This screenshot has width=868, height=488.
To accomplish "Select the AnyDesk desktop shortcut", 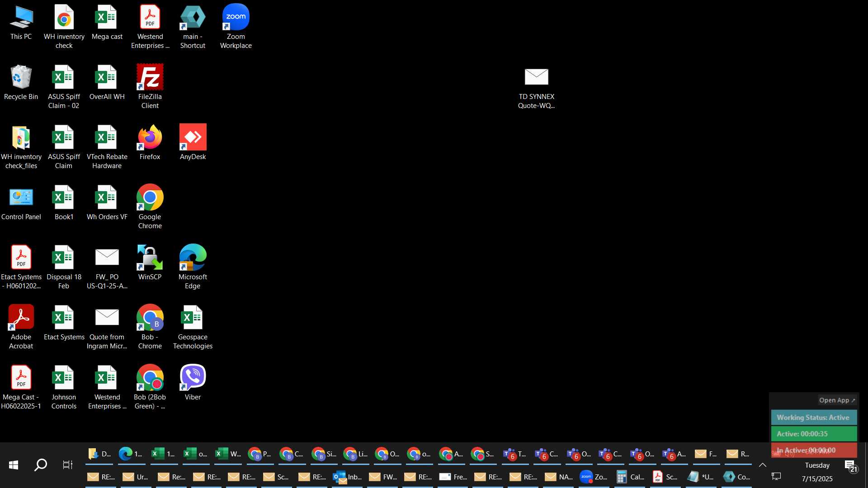I will 193,142.
